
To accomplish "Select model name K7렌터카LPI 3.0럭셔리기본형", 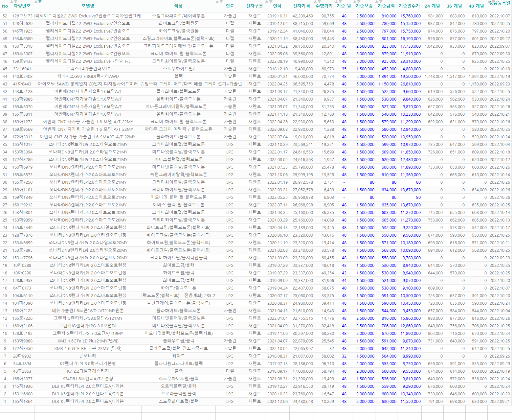I will pyautogui.click(x=88, y=364).
